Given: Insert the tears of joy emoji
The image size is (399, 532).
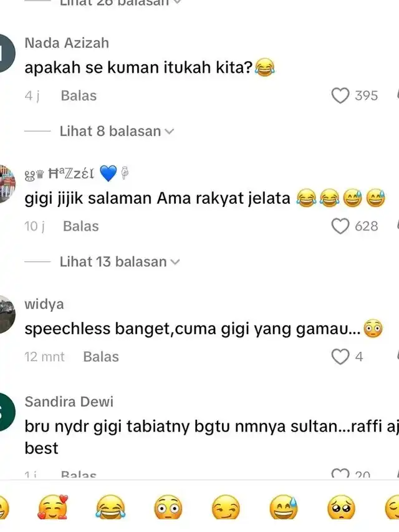Looking at the screenshot, I should tap(110, 508).
